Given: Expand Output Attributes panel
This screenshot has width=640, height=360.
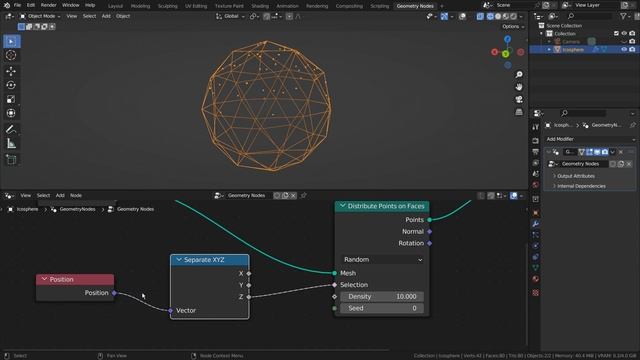Looking at the screenshot, I should pyautogui.click(x=576, y=176).
